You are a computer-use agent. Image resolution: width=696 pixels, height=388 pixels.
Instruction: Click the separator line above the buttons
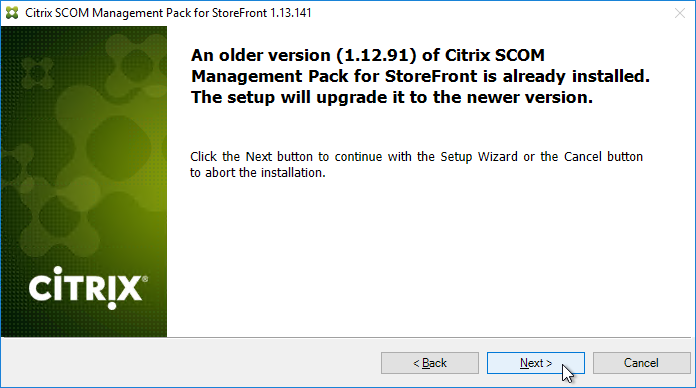click(346, 338)
